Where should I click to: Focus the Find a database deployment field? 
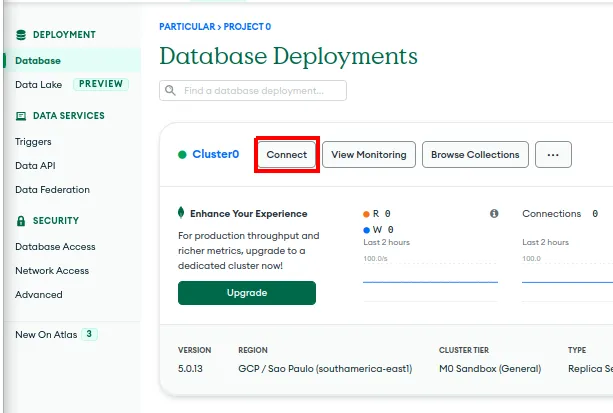click(253, 90)
